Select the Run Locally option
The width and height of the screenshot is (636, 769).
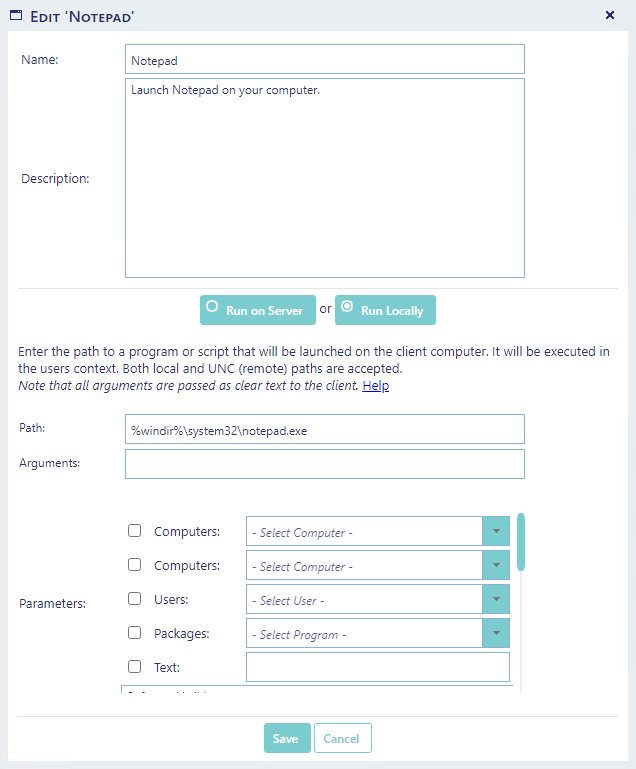[385, 310]
